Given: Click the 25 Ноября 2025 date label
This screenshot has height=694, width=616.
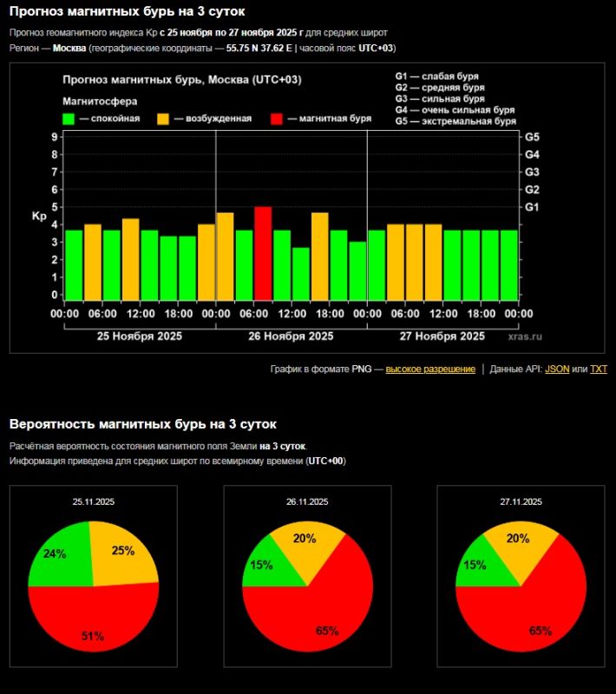Looking at the screenshot, I should (x=138, y=337).
